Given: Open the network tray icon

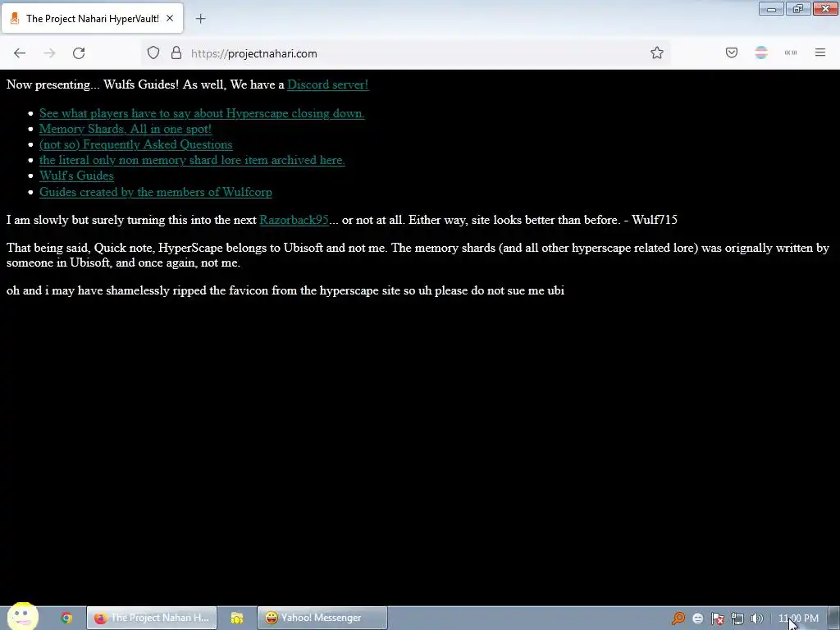Looking at the screenshot, I should point(737,619).
